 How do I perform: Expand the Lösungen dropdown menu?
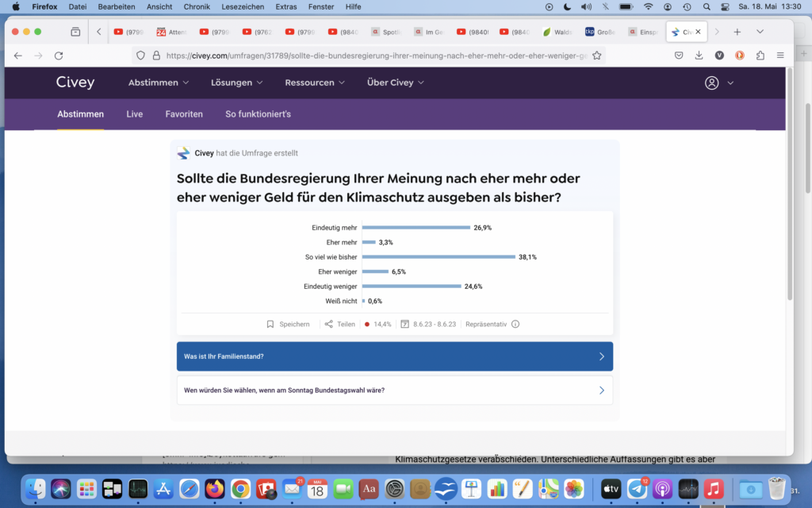pyautogui.click(x=237, y=83)
